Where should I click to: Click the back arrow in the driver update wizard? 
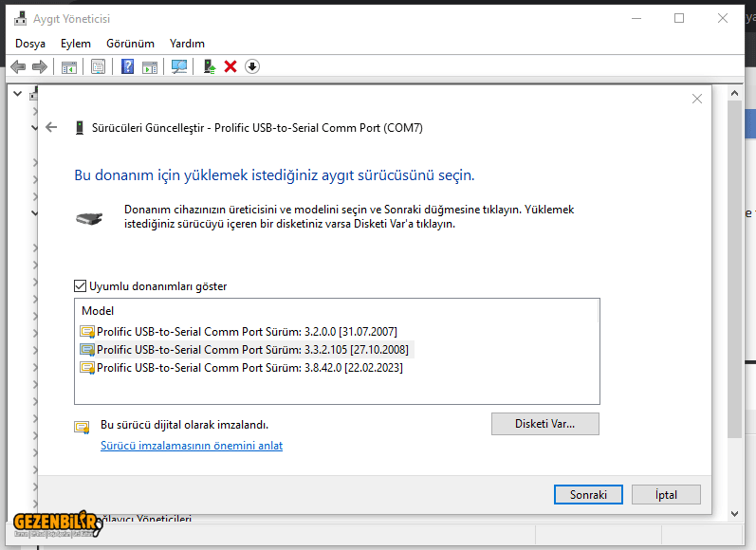coord(51,127)
